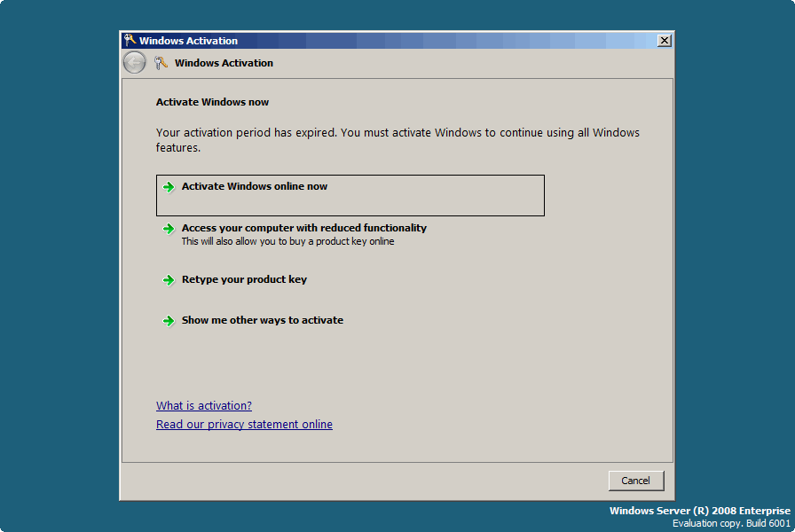Go back using the round arrow button

click(x=134, y=63)
